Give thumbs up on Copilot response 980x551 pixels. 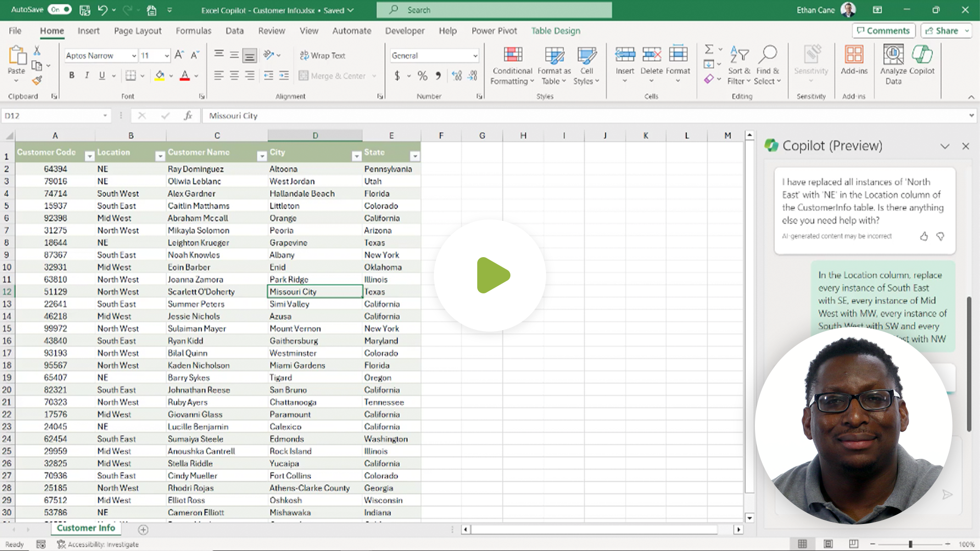pos(924,236)
